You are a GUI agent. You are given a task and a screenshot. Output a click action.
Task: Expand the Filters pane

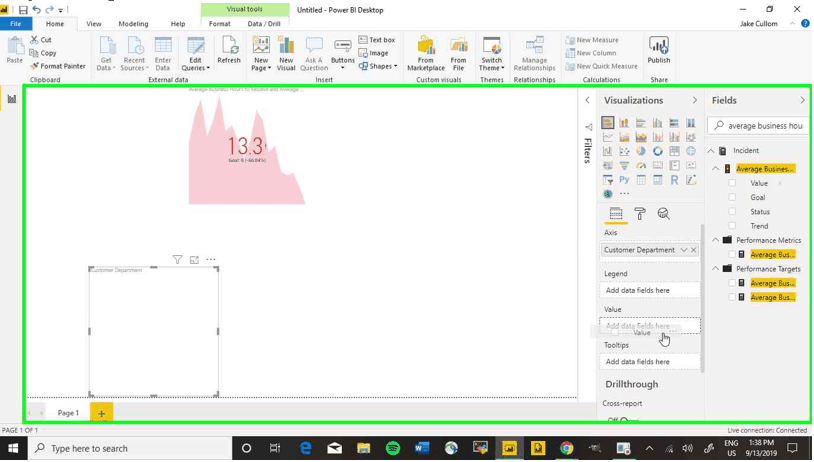pyautogui.click(x=588, y=100)
